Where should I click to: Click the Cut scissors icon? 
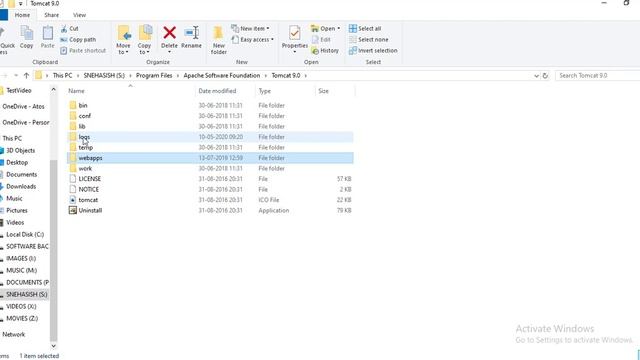click(x=64, y=29)
